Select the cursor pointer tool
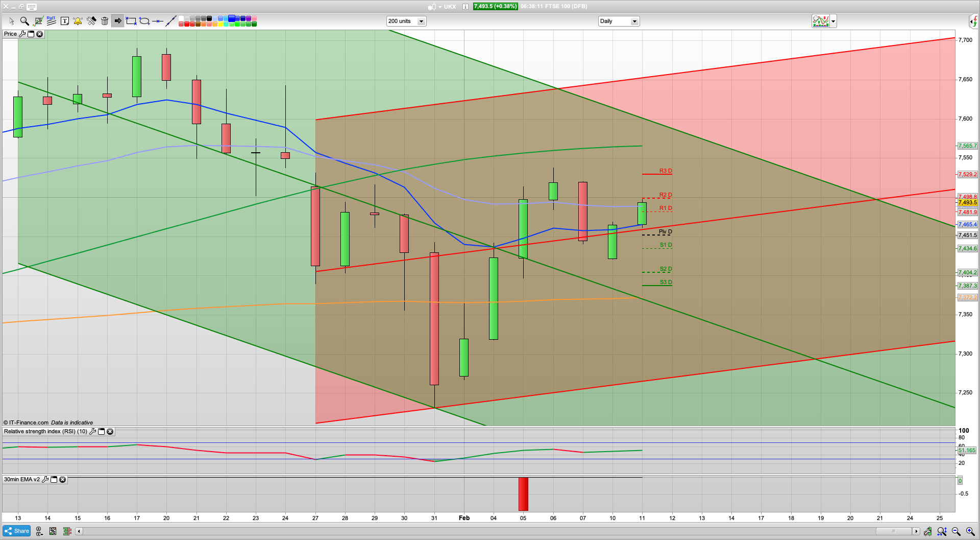This screenshot has height=540, width=980. click(x=11, y=21)
